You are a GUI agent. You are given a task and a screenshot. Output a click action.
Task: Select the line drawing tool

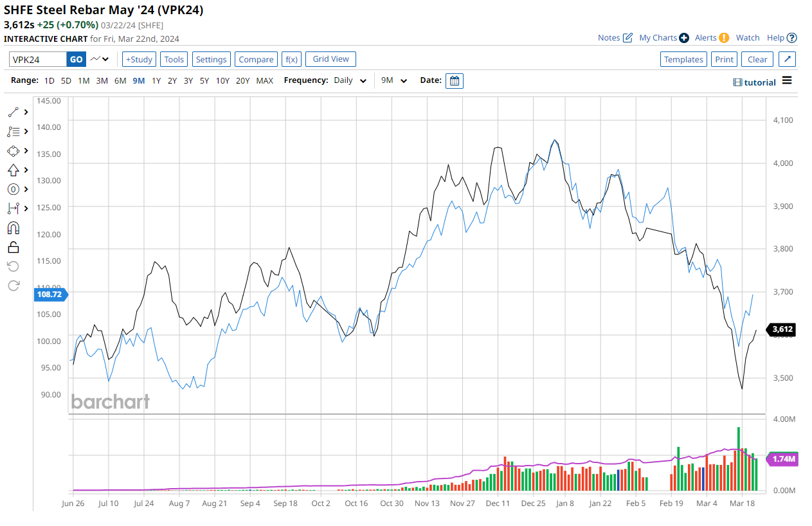[x=14, y=112]
